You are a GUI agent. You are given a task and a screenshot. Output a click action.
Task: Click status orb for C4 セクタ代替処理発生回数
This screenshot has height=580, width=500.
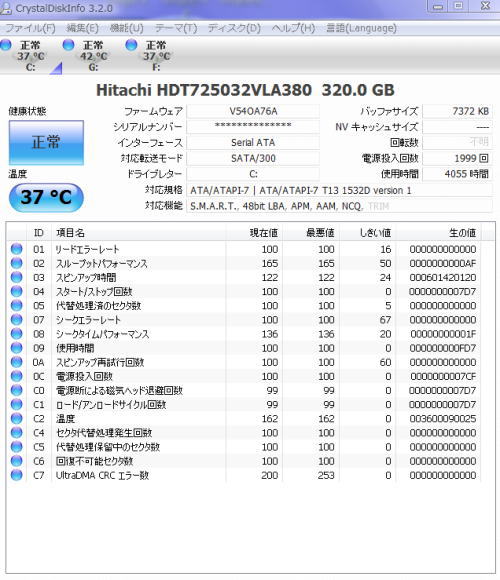tap(17, 432)
